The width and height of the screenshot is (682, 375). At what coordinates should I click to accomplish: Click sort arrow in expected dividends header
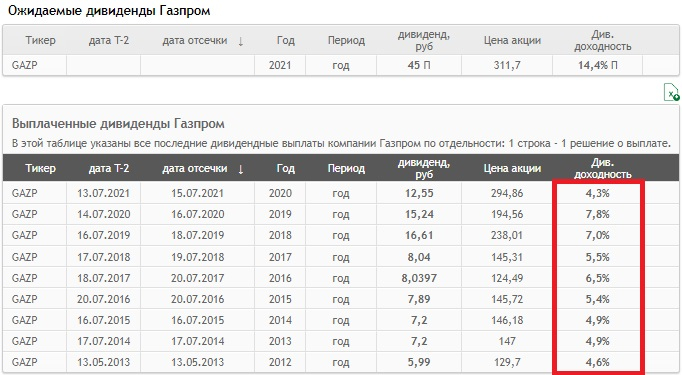tap(241, 41)
